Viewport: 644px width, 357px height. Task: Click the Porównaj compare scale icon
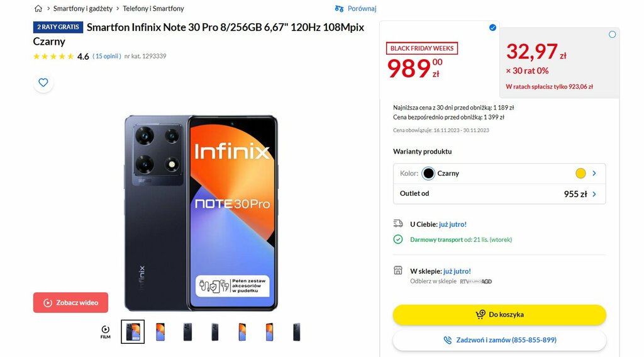tap(339, 9)
